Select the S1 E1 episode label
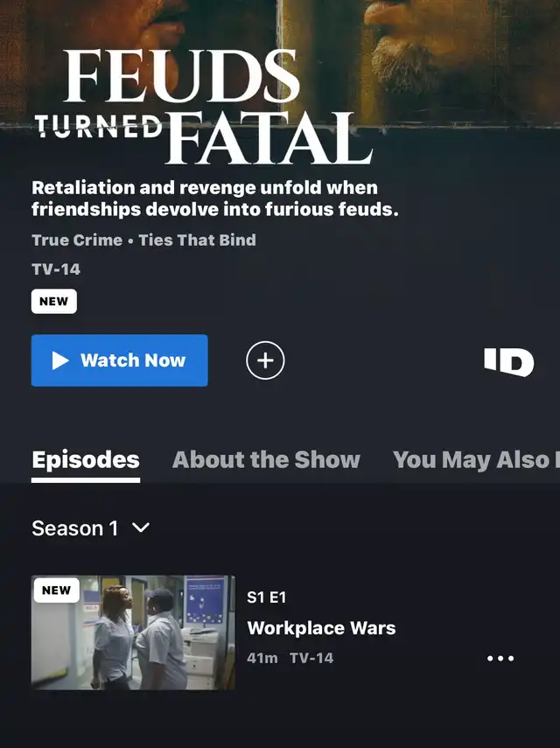This screenshot has width=560, height=748. coord(266,598)
